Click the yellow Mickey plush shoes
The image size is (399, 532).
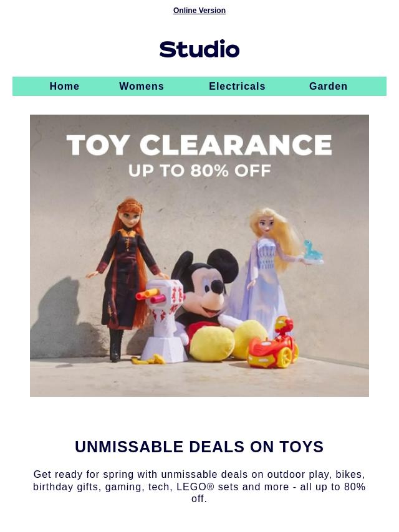point(228,340)
